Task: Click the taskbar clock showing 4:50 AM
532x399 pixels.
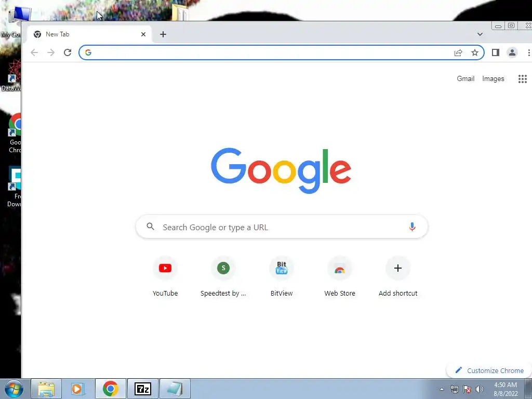Action: click(506, 389)
